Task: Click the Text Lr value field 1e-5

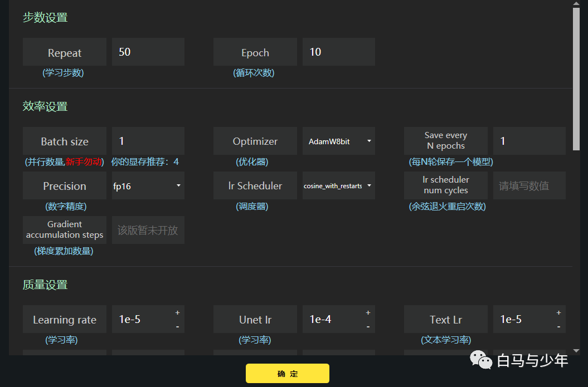Action: point(522,319)
